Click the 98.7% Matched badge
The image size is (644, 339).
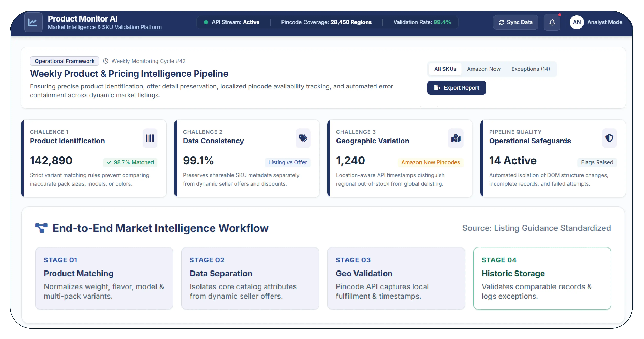130,162
